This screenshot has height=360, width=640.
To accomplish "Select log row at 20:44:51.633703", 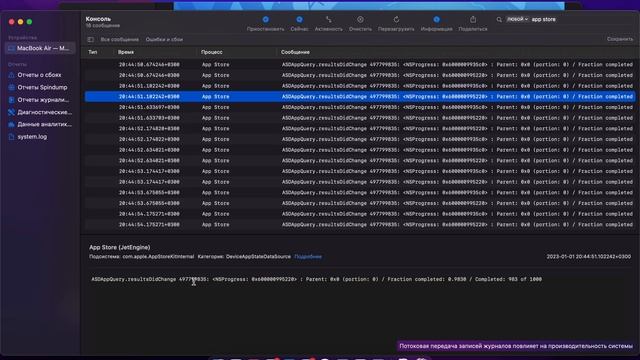I will pyautogui.click(x=360, y=118).
